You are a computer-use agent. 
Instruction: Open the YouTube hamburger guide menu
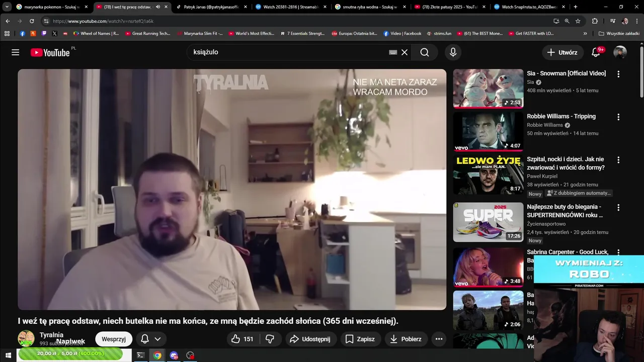[x=16, y=52]
